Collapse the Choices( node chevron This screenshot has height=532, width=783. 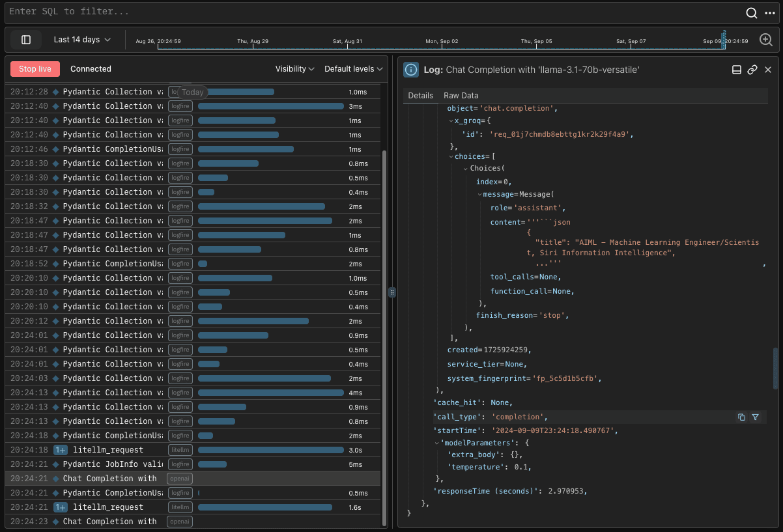pyautogui.click(x=465, y=169)
